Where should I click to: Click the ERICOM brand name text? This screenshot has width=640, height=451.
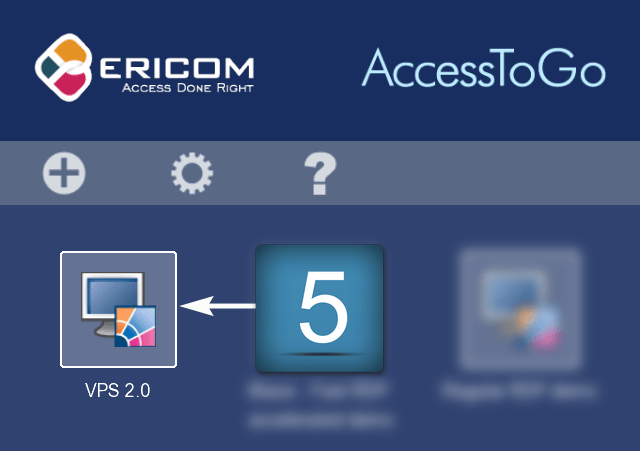177,68
